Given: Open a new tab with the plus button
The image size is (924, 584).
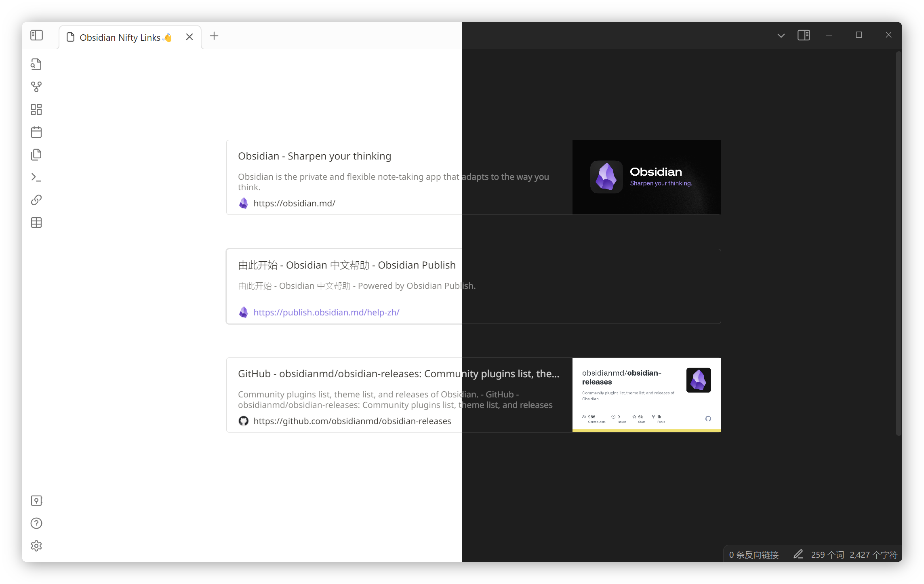Looking at the screenshot, I should [214, 36].
